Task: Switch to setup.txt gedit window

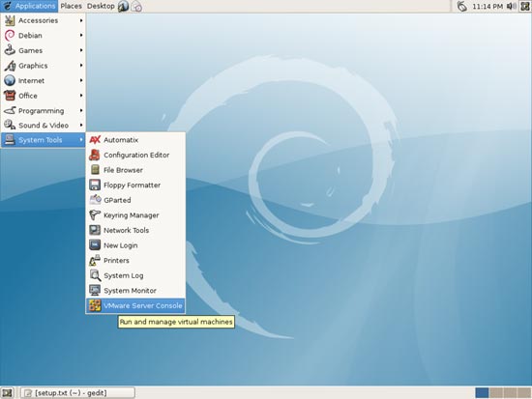Action: pyautogui.click(x=77, y=393)
